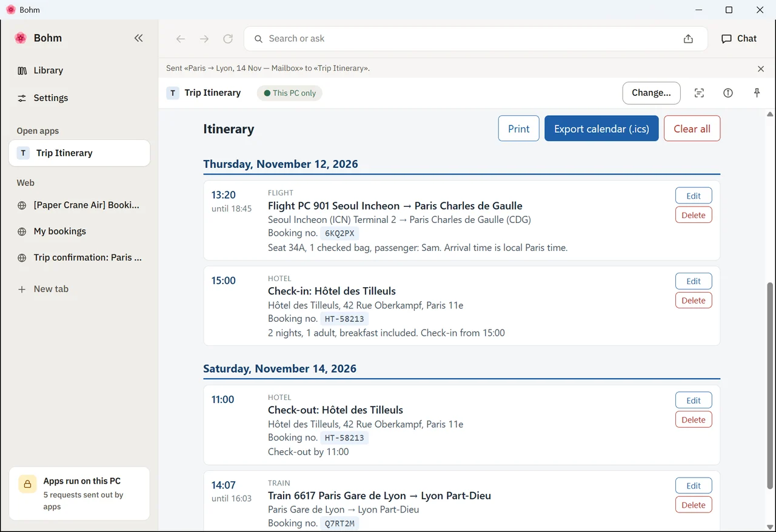Viewport: 776px width, 532px height.
Task: Open the Change... dropdown button
Action: point(651,93)
